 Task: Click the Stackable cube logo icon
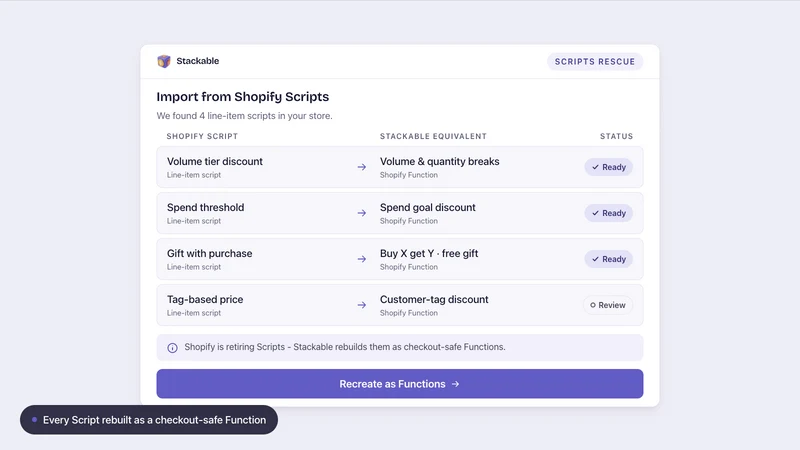[164, 61]
